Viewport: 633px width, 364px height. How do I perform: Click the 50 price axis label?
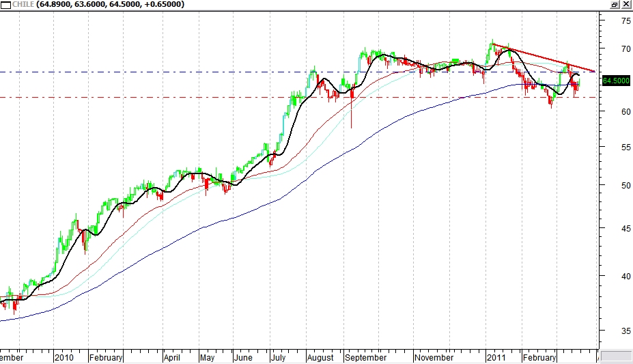pos(625,186)
